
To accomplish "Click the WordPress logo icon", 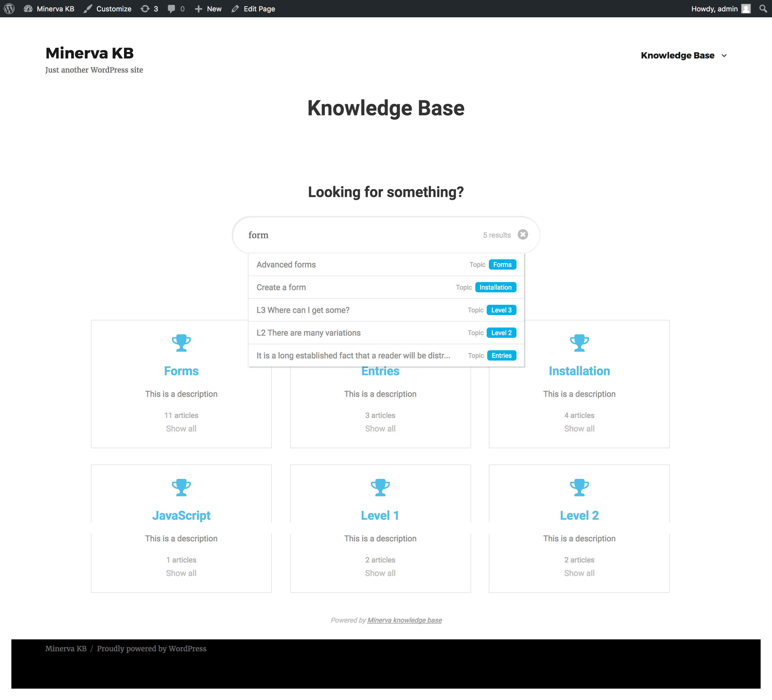I will [x=9, y=8].
